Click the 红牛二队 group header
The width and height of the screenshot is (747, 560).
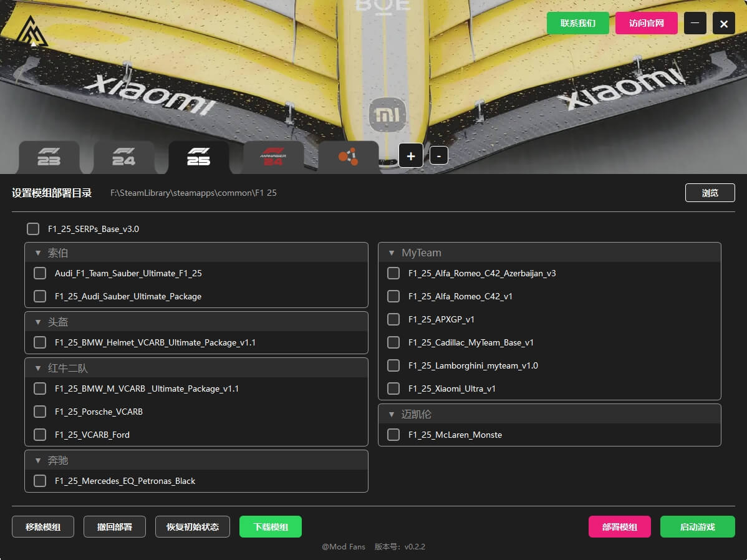(69, 369)
